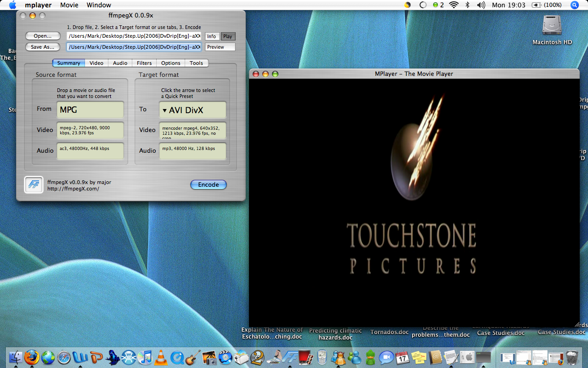Click the Play button in ffmpegX

[x=227, y=36]
